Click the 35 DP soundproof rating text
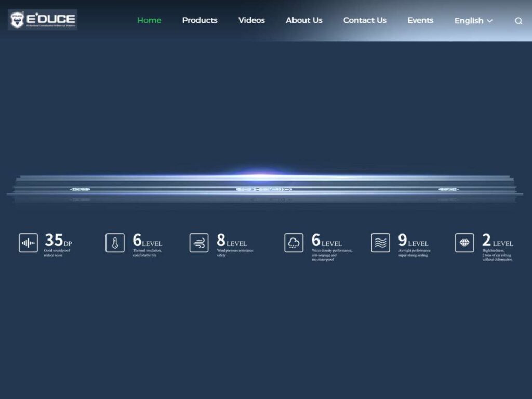The image size is (532, 399). pos(58,241)
